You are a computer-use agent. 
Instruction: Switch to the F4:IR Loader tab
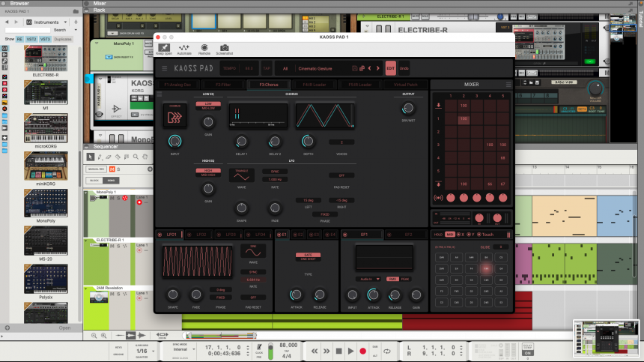(315, 85)
